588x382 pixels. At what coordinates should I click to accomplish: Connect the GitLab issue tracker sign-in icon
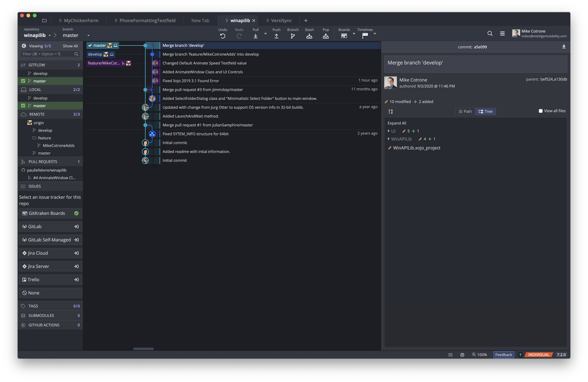pyautogui.click(x=76, y=226)
